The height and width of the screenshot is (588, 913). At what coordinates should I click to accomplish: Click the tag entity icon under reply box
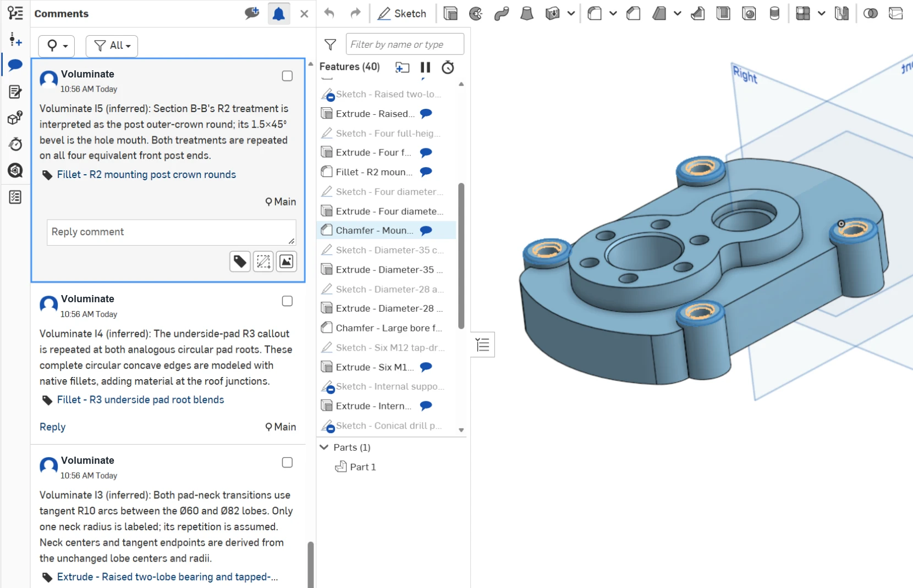240,262
